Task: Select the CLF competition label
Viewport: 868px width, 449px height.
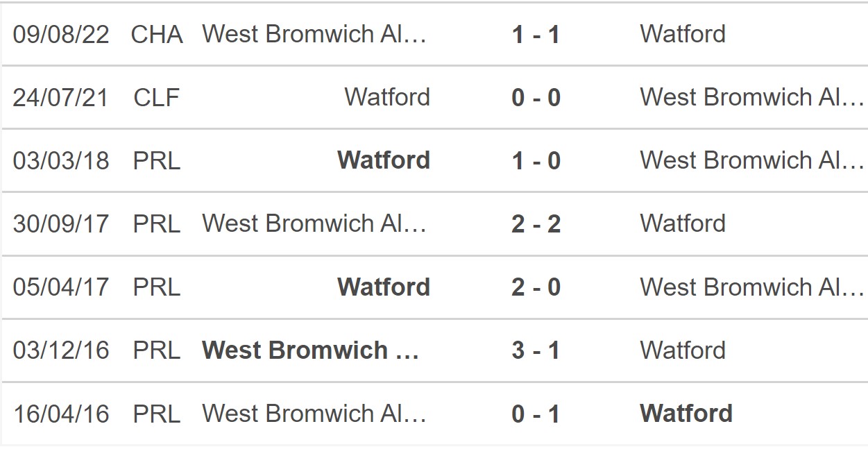Action: [157, 97]
